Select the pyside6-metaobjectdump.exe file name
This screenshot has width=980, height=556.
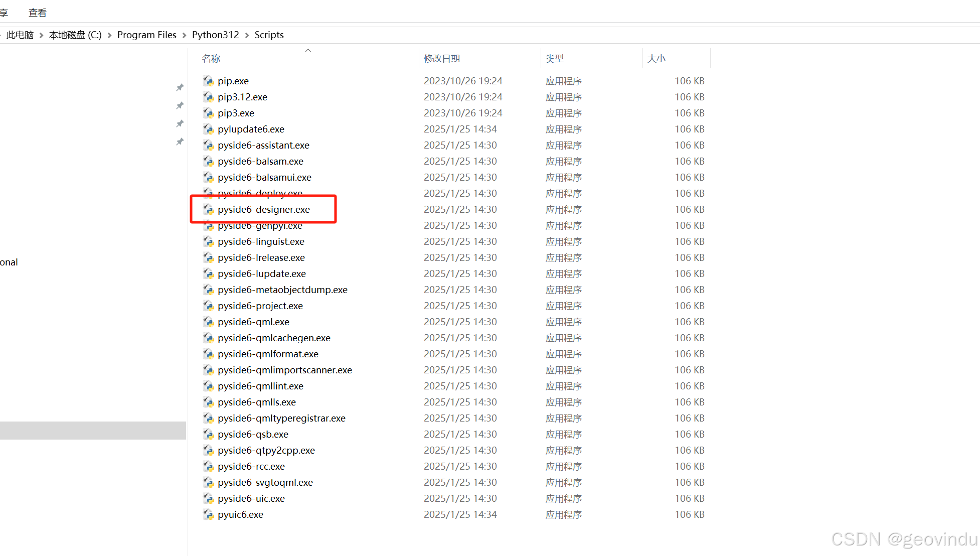[283, 290]
